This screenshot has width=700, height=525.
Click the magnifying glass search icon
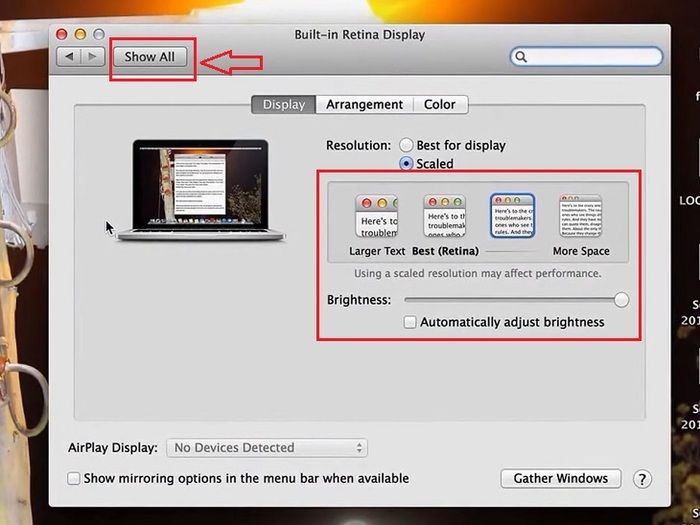point(521,57)
